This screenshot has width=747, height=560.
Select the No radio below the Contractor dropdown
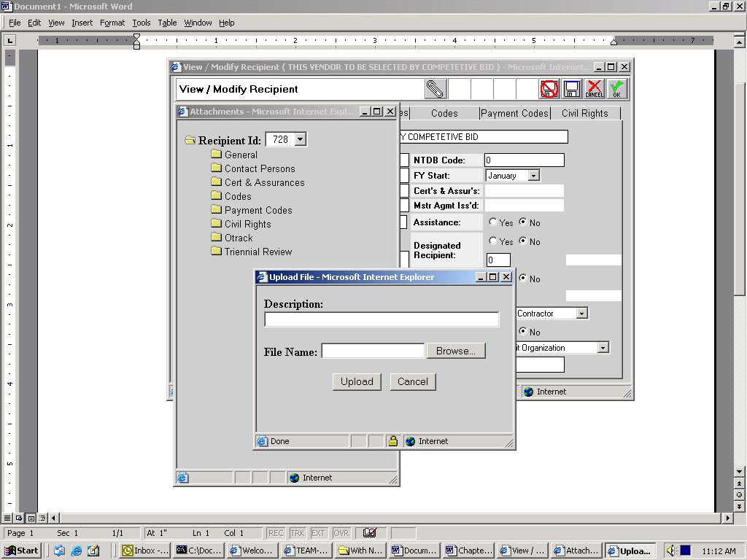522,332
